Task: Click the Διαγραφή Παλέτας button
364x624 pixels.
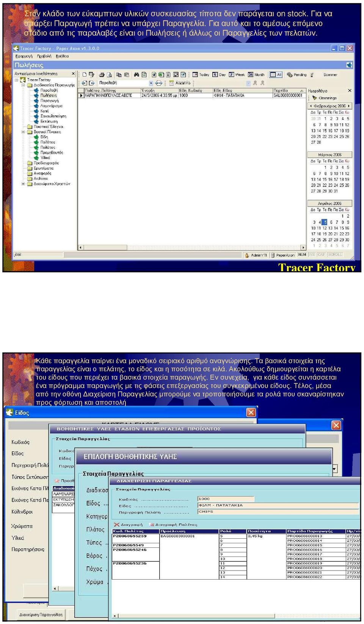Action: tap(173, 525)
